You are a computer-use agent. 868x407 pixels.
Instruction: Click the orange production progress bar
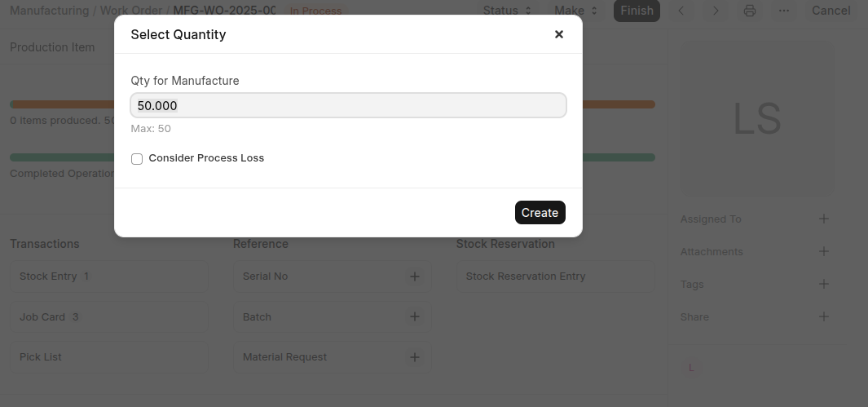tap(619, 104)
